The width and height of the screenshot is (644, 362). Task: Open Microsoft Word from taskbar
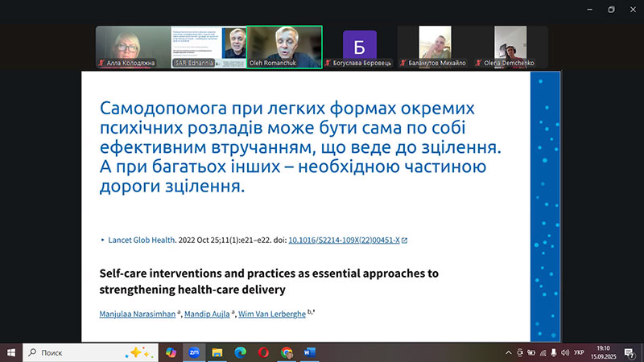(x=311, y=352)
